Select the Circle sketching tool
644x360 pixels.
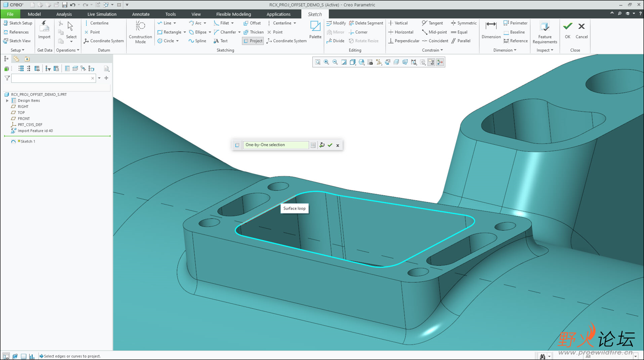165,41
